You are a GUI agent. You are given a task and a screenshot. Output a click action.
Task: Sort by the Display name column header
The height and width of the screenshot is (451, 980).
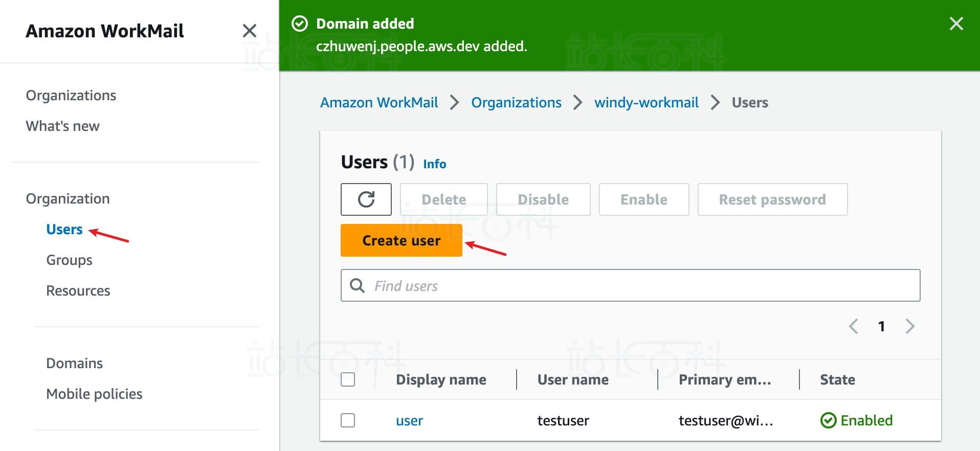tap(441, 379)
